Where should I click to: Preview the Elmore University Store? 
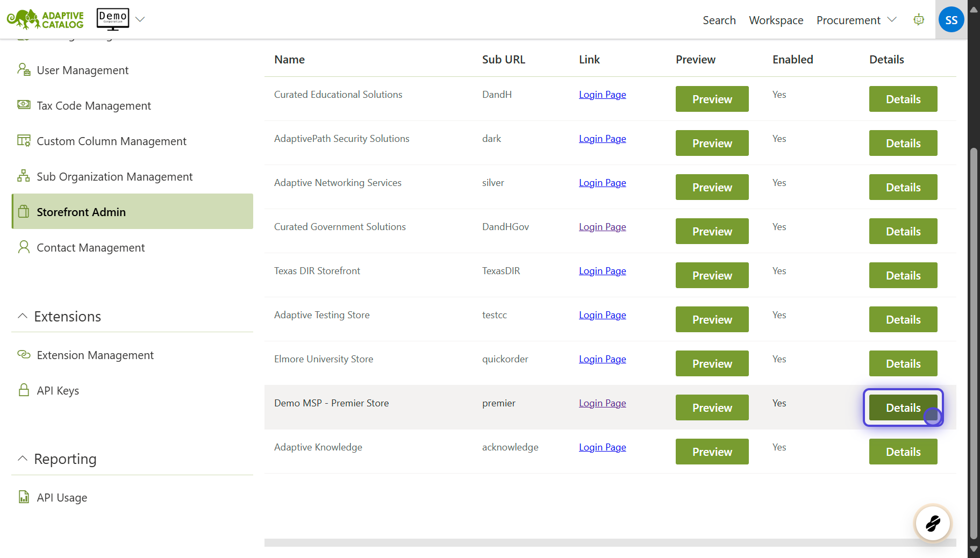click(712, 363)
